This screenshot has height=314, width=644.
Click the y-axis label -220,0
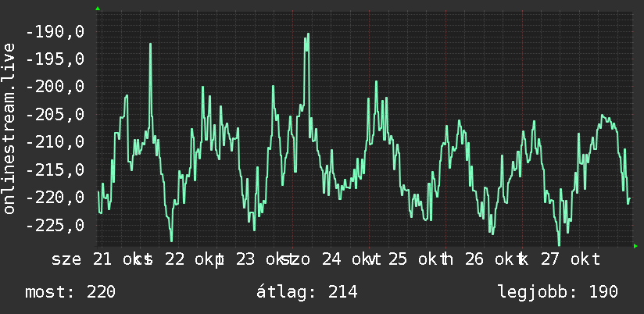click(x=55, y=198)
